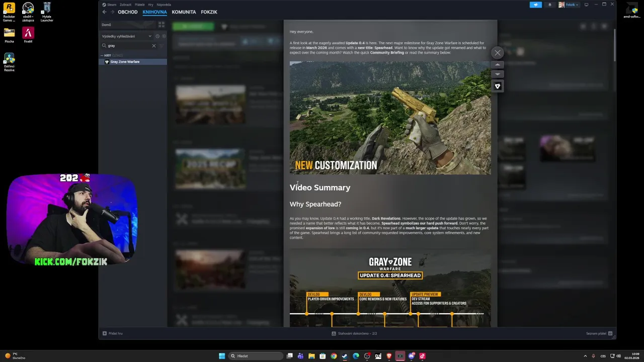Image resolution: width=644 pixels, height=362 pixels.
Task: Open Hytale Launcher desktop shortcut
Action: (x=47, y=13)
